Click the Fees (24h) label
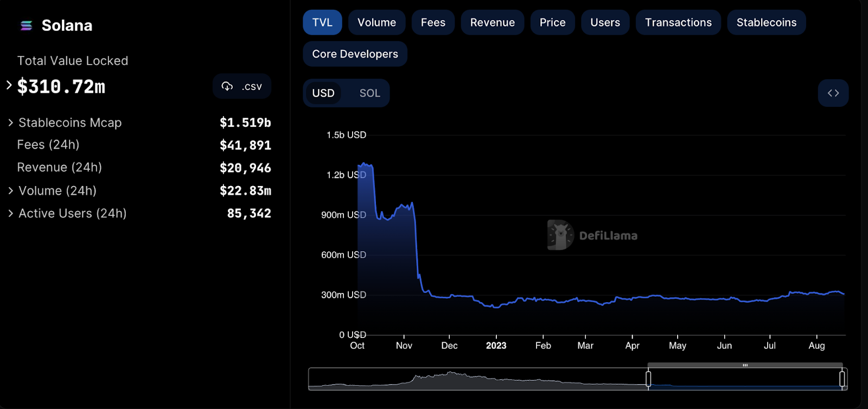868x409 pixels. 48,145
